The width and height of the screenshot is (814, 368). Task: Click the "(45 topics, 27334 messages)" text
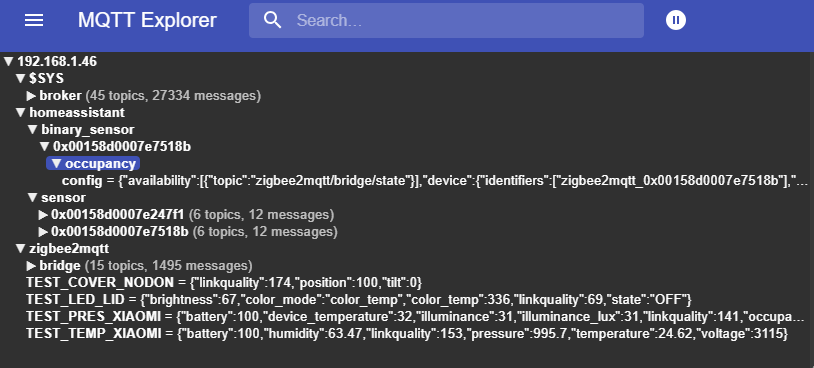[173, 96]
